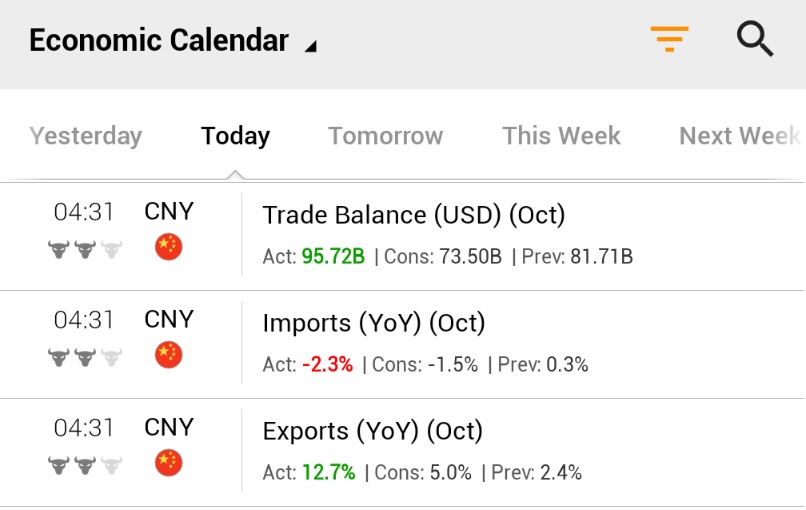Select the Today tab
Viewport: 806px width, 510px height.
pos(235,136)
